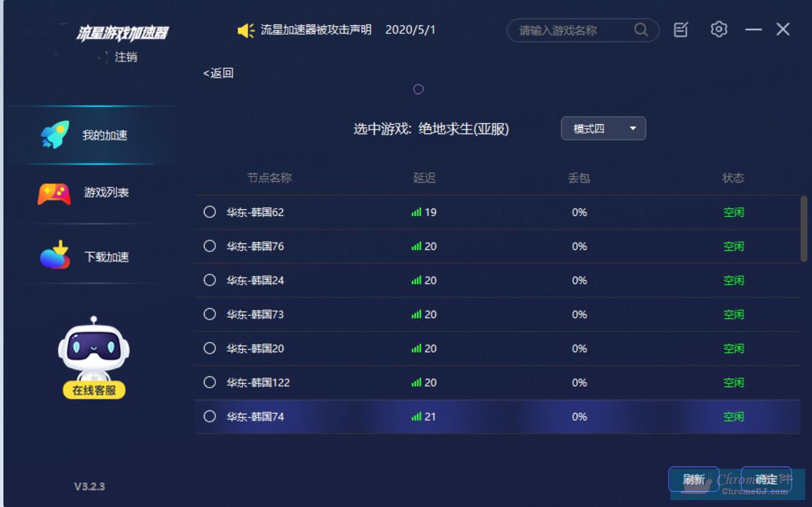Click the 刷新 refresh button

(694, 480)
